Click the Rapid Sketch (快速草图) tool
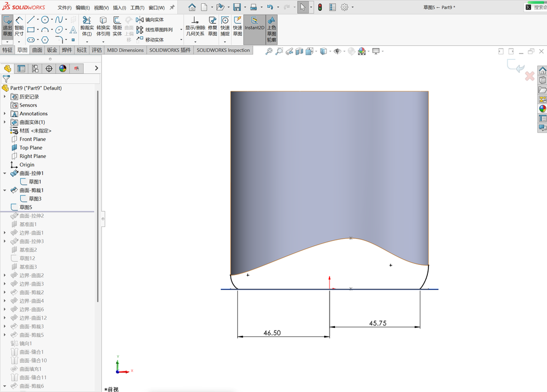 [x=238, y=27]
